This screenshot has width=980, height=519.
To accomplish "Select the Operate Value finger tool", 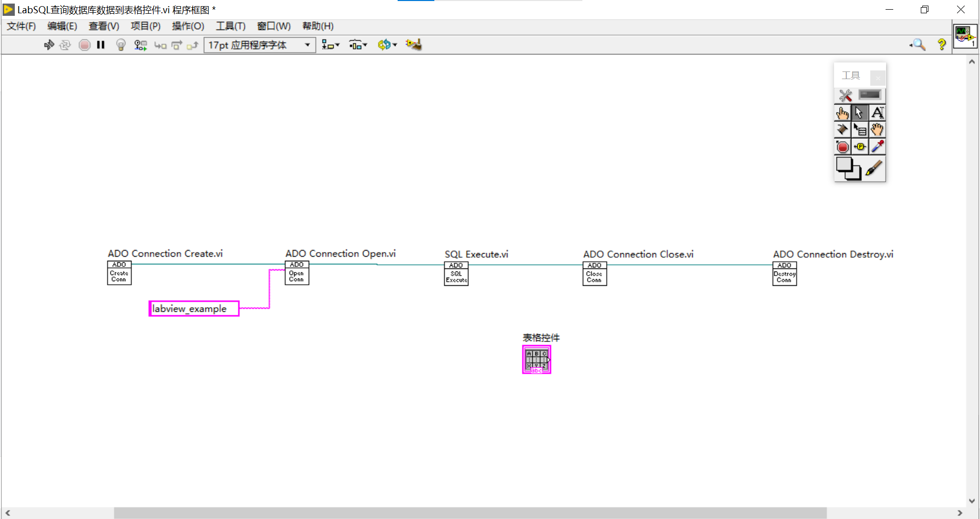I will 842,112.
